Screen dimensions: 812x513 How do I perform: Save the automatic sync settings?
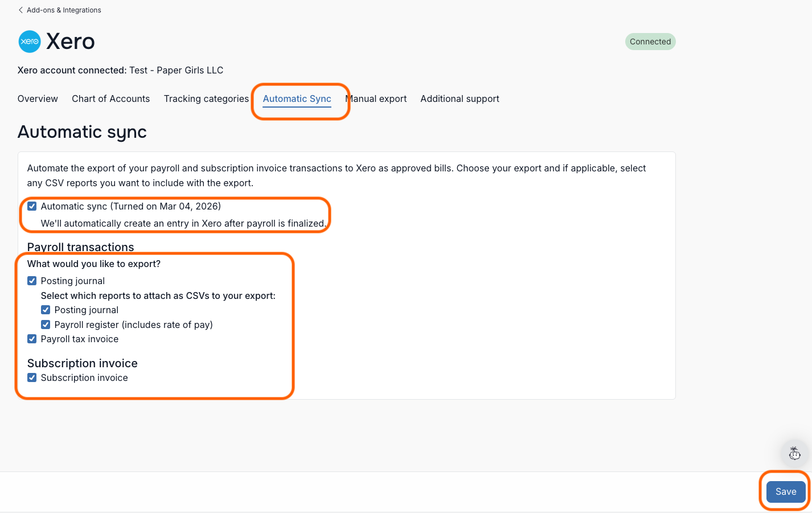[x=786, y=492]
